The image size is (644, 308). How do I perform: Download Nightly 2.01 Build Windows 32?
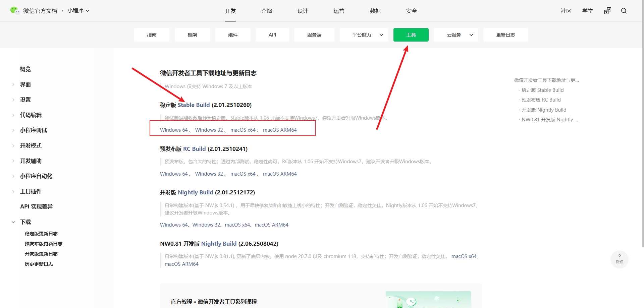(x=206, y=225)
